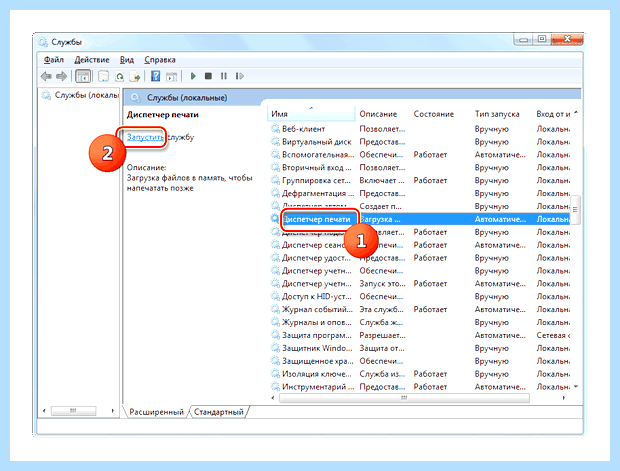Click the gear icon beside Защитник Windo...
This screenshot has width=620, height=471.
275,348
